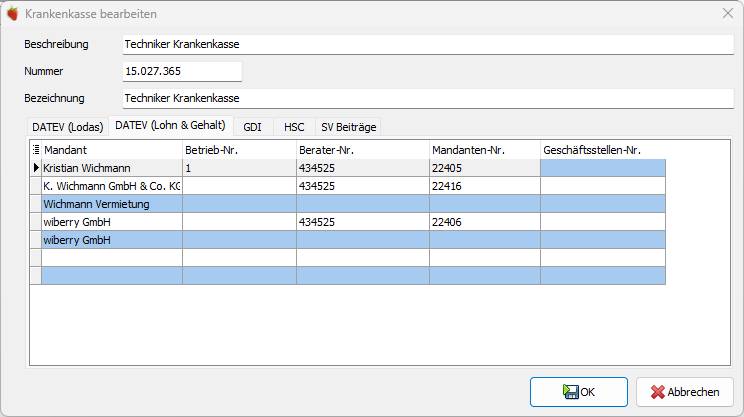Open the GDI tab
The width and height of the screenshot is (744, 417).
tap(252, 127)
